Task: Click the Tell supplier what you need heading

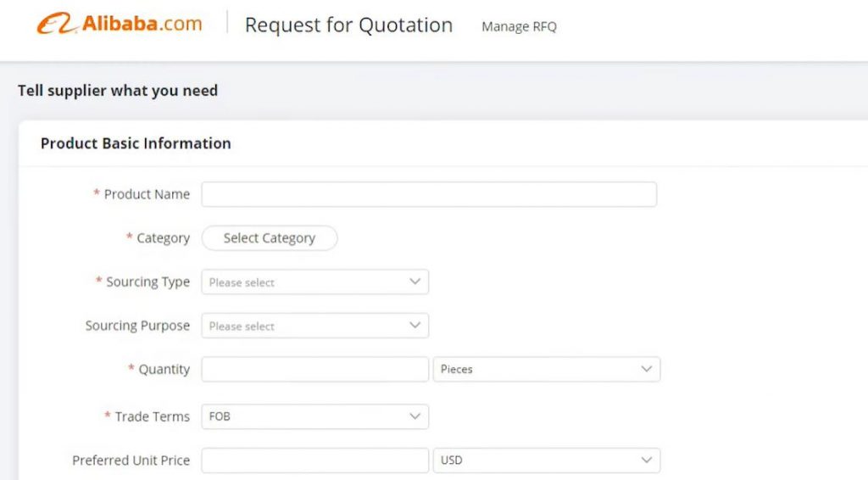Action: 118,91
